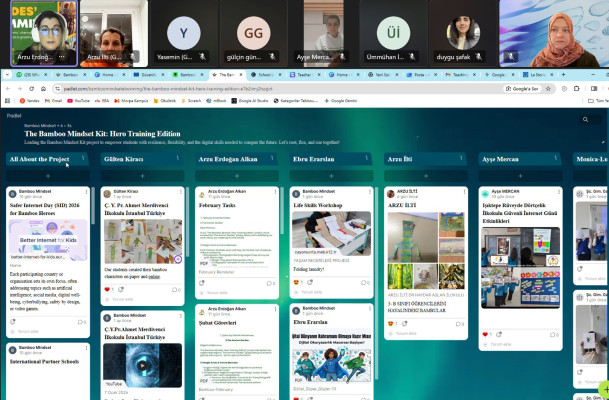609x400 pixels.
Task: Open the Gmail bookmark
Action: (54, 101)
